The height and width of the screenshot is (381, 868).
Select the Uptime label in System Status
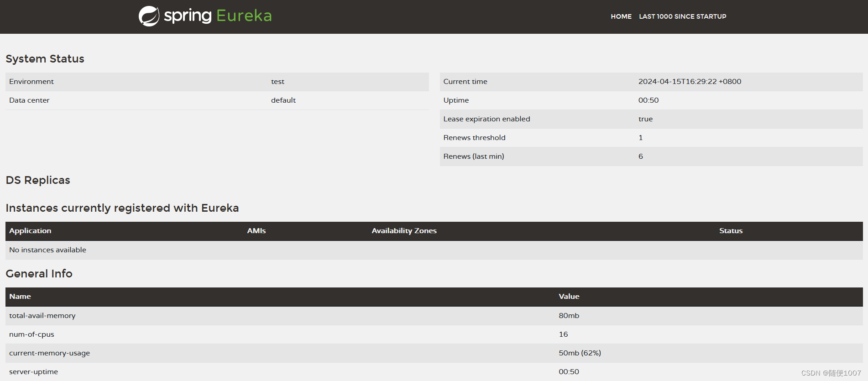[x=456, y=100]
